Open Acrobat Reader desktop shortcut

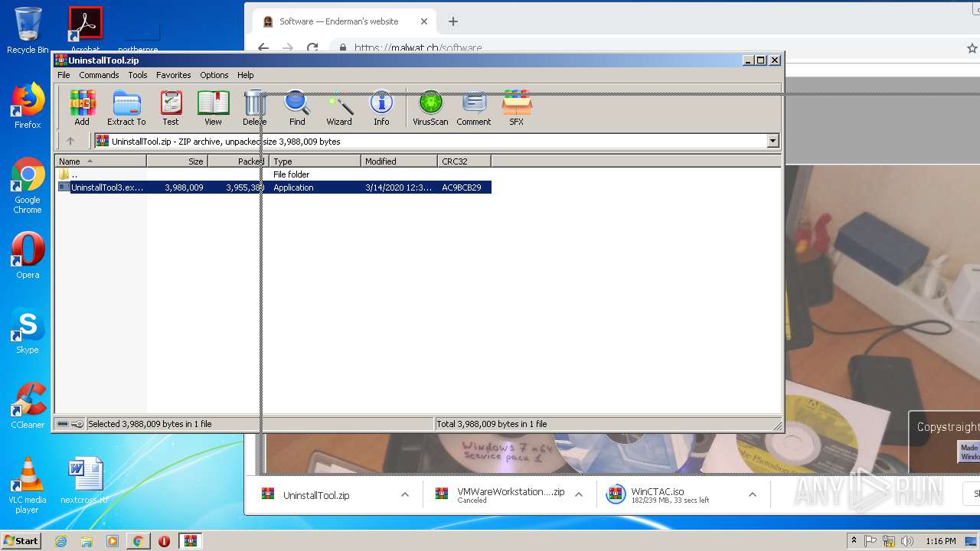point(85,29)
